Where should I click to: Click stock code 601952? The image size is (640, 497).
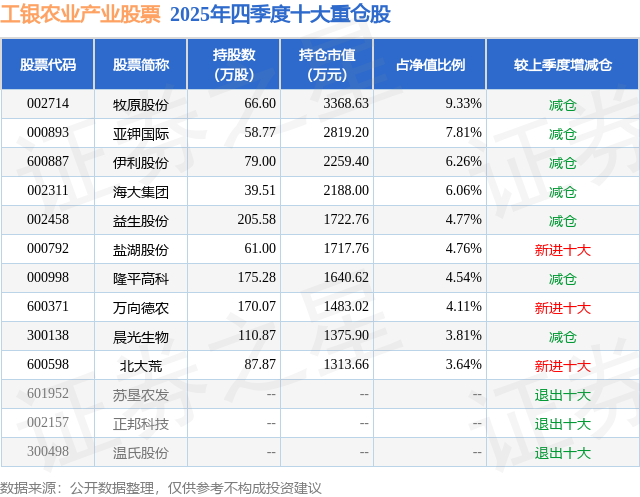click(x=48, y=393)
